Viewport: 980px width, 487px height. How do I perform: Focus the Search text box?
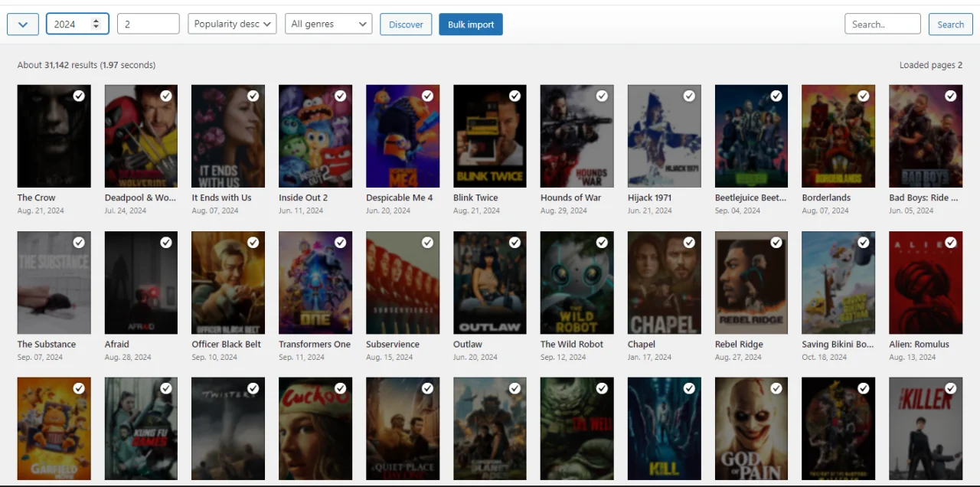pyautogui.click(x=883, y=24)
